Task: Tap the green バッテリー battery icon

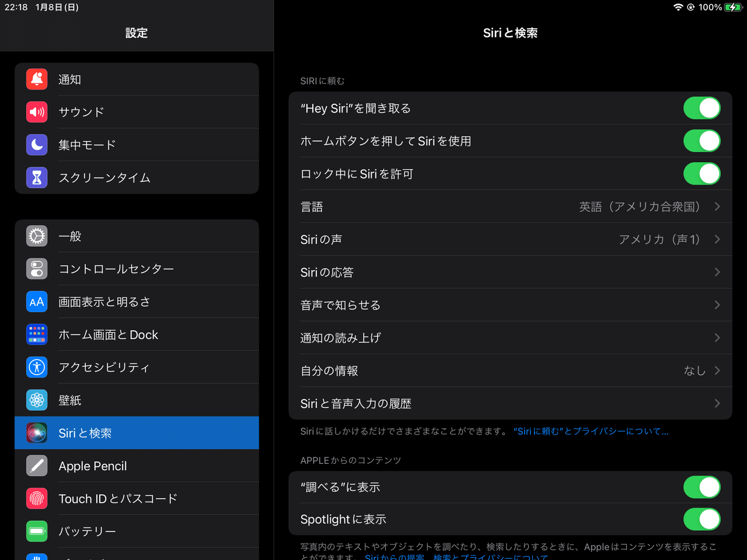Action: pos(37,531)
